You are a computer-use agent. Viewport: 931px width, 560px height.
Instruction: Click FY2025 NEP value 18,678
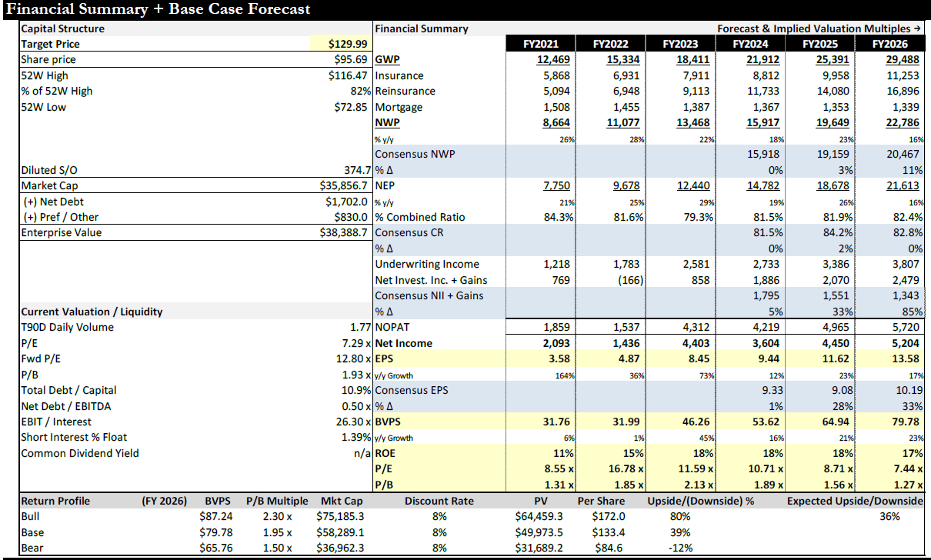tap(839, 185)
